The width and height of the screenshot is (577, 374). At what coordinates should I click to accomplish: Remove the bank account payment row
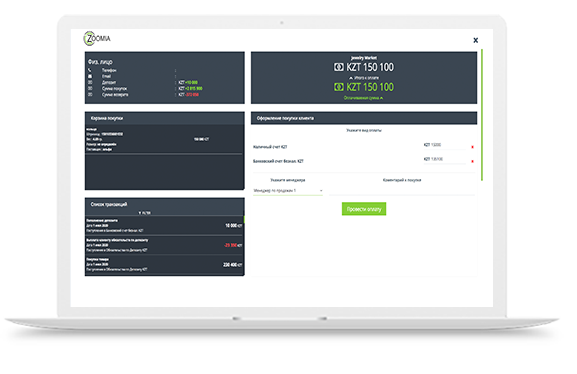(472, 161)
